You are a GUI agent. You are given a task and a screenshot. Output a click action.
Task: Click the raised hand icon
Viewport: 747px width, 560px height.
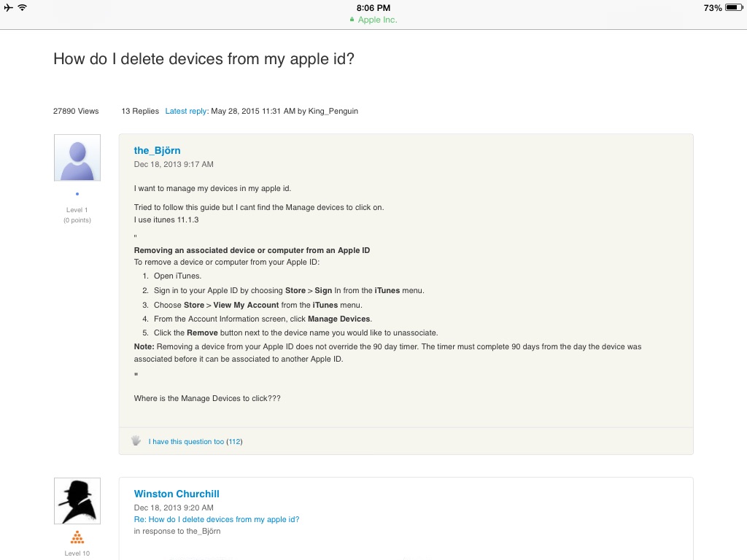click(136, 440)
